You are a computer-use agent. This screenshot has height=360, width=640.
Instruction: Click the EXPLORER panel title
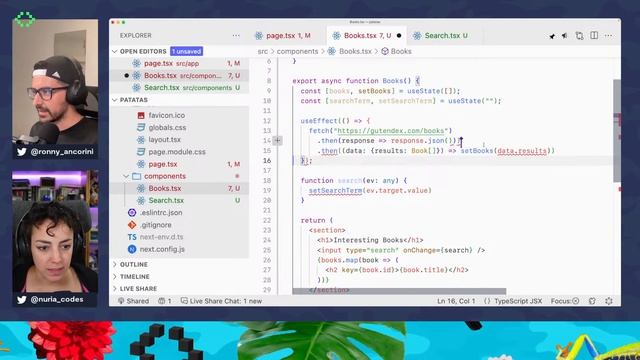point(136,36)
